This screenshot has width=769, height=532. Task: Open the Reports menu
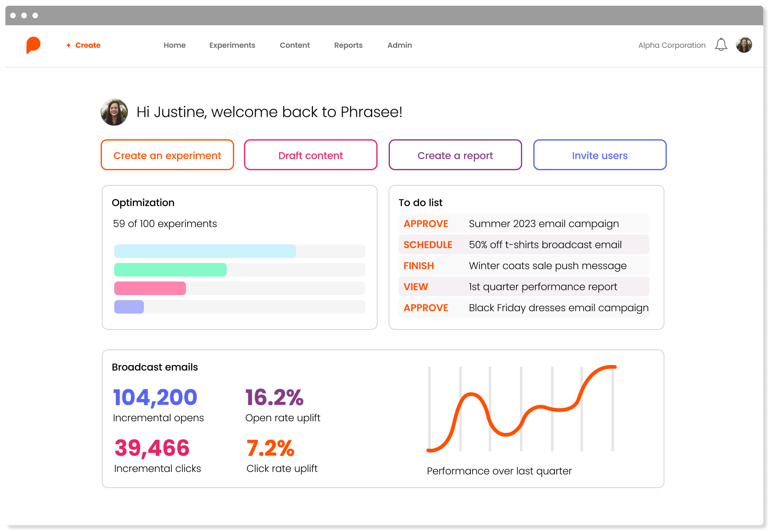pos(348,45)
